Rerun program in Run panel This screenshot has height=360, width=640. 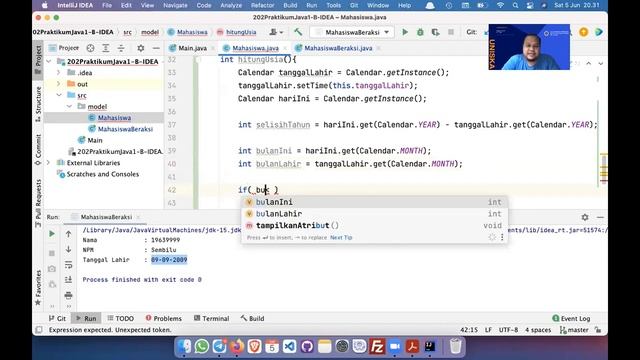52,234
